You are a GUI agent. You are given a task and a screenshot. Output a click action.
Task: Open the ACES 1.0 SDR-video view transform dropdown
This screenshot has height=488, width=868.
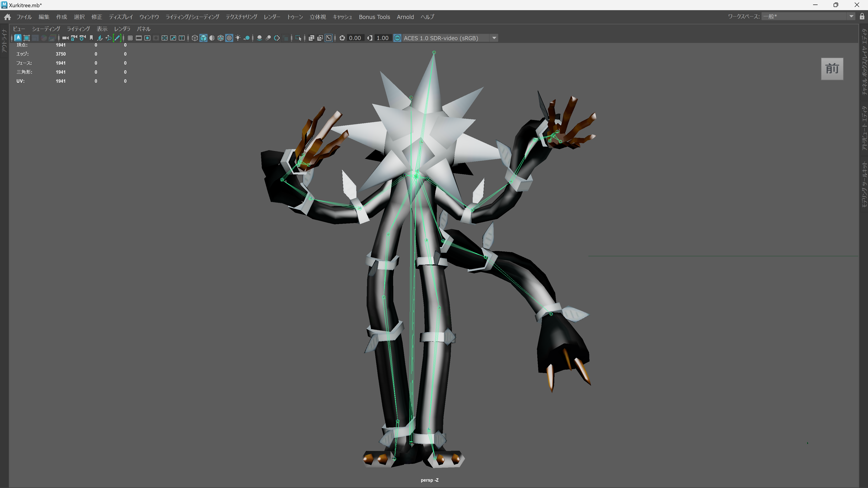point(450,38)
